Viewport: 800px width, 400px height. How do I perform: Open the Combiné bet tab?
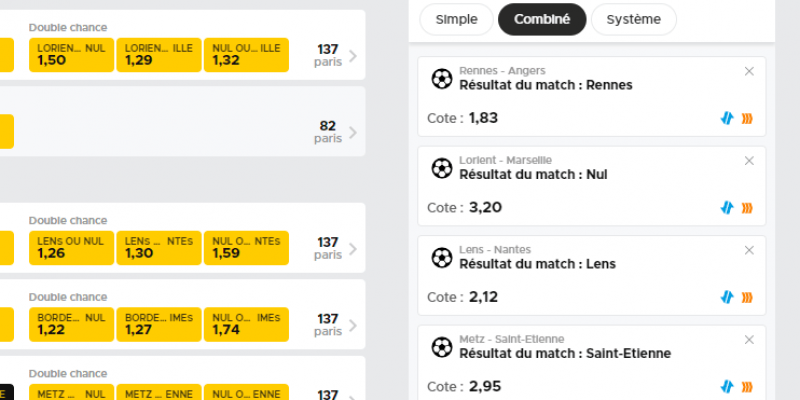tap(541, 19)
